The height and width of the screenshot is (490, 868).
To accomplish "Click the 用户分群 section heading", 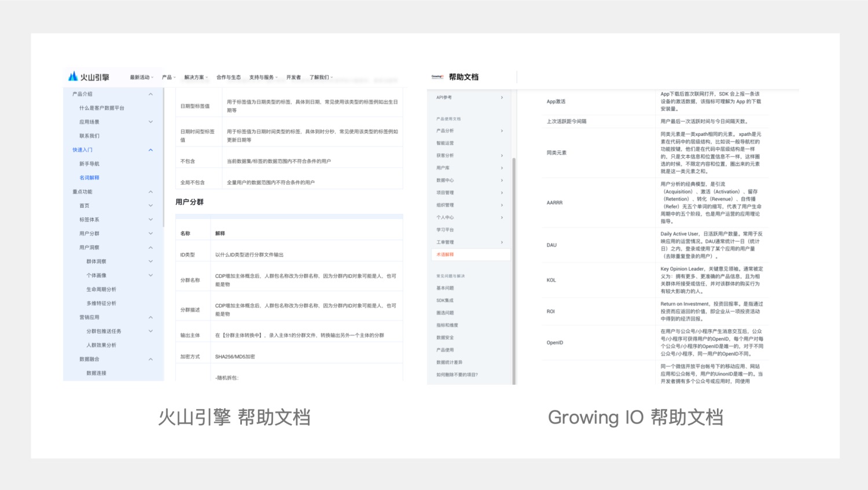I will coord(190,202).
